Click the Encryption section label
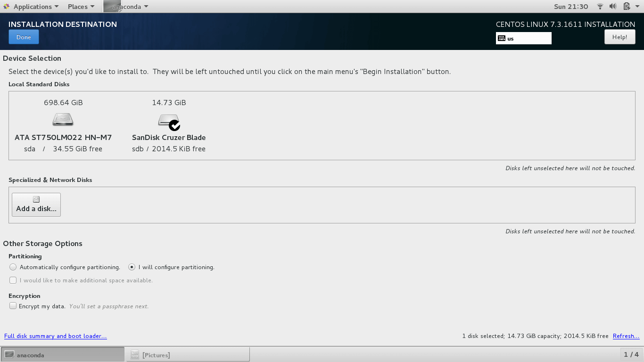 25,296
